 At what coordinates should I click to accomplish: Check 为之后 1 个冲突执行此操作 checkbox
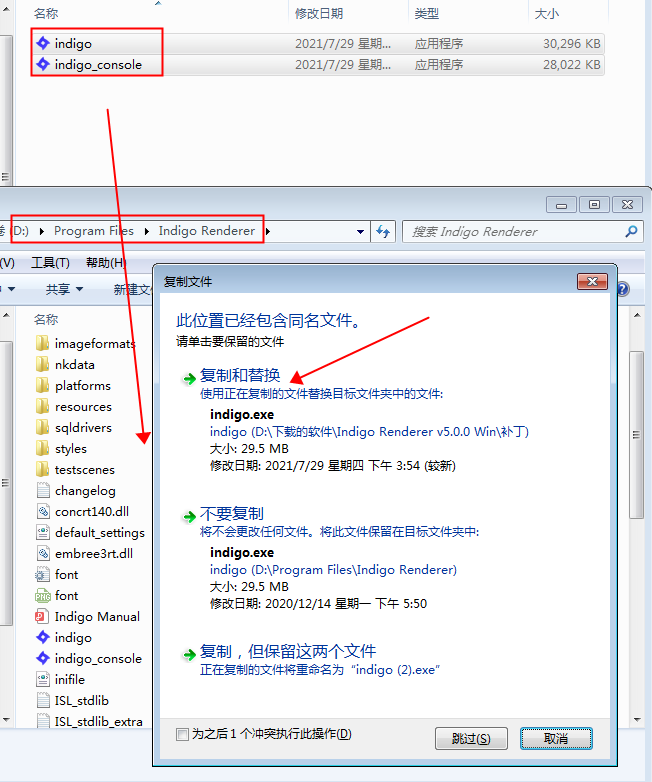pos(182,734)
